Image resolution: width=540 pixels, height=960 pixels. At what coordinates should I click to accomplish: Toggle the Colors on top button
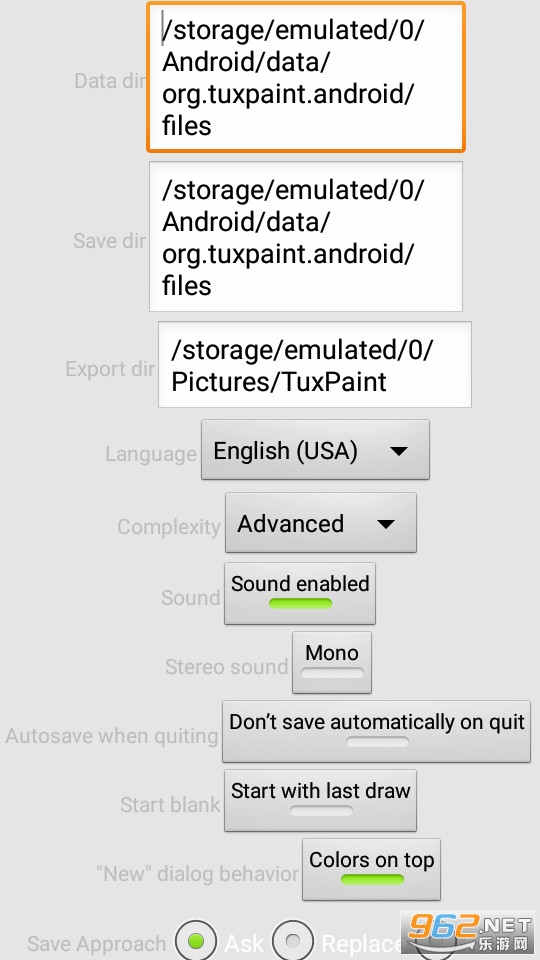coord(371,869)
